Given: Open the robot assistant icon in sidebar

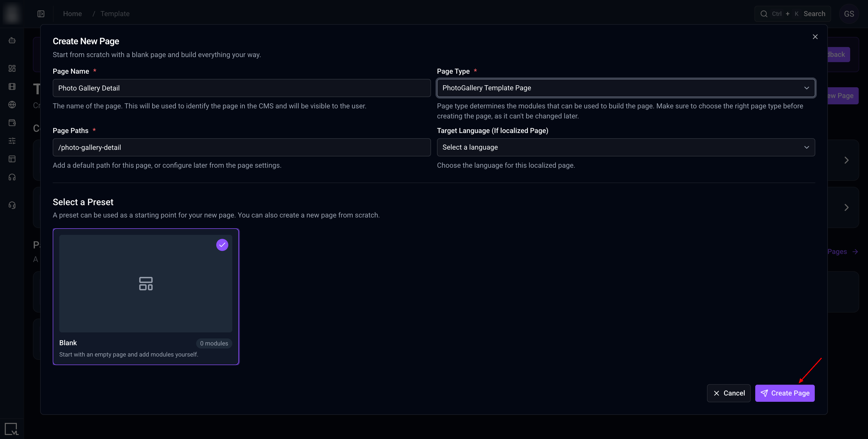Looking at the screenshot, I should [12, 40].
